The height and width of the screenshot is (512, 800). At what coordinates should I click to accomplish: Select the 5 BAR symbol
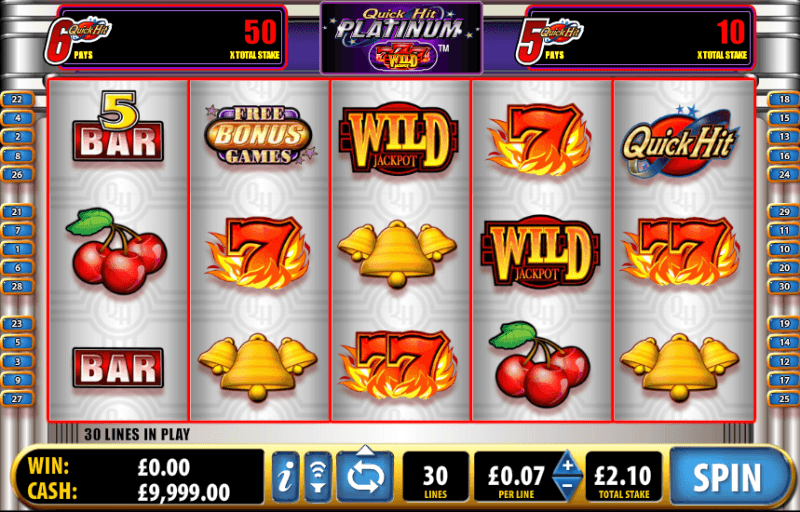pyautogui.click(x=118, y=126)
